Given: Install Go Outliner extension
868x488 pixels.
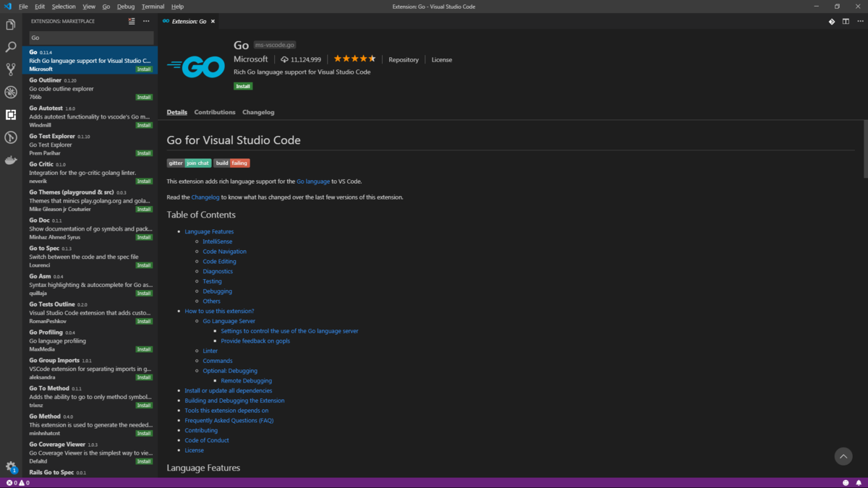Looking at the screenshot, I should point(144,97).
